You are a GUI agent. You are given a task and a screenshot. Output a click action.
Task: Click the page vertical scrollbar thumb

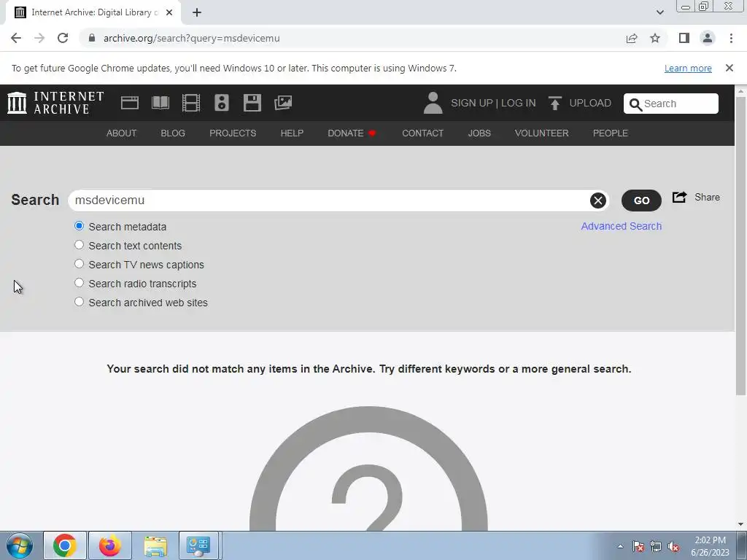pyautogui.click(x=740, y=245)
